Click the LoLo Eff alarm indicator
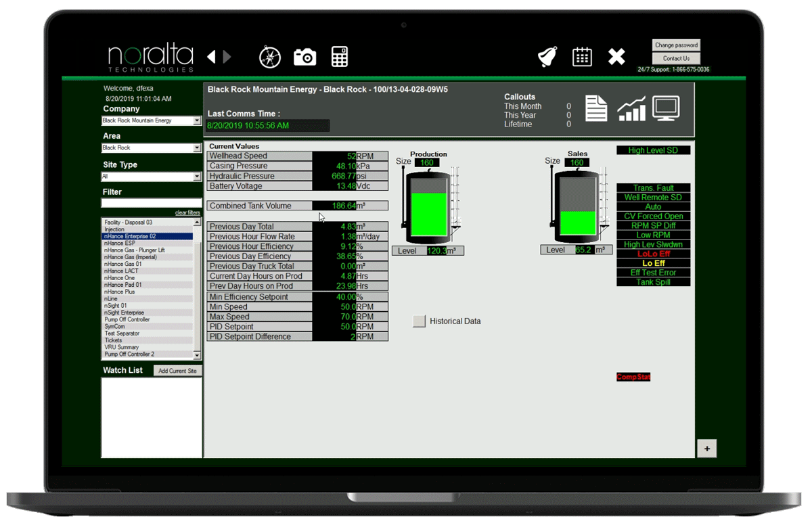Viewport: 812px width, 525px height. click(653, 254)
